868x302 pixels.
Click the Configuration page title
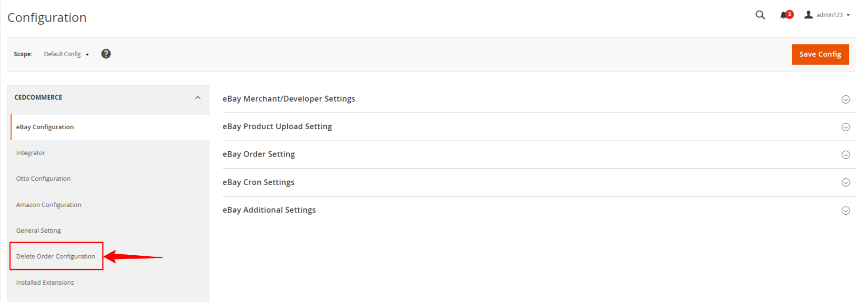47,18
